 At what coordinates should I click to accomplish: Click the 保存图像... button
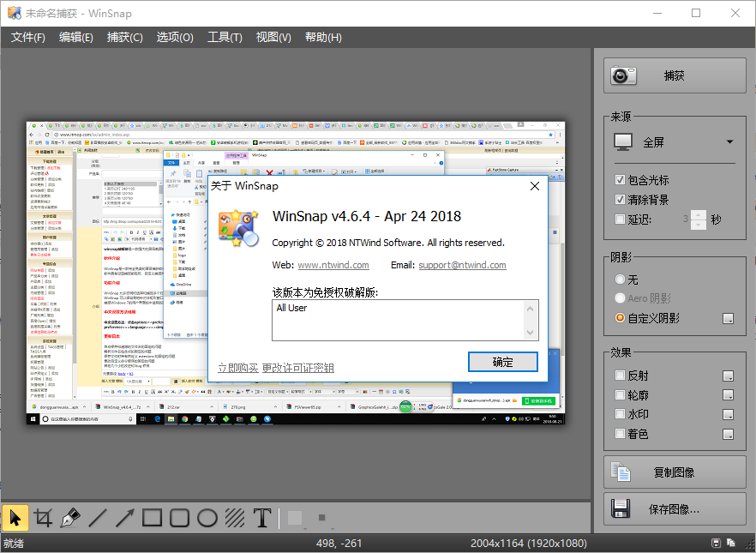click(675, 508)
